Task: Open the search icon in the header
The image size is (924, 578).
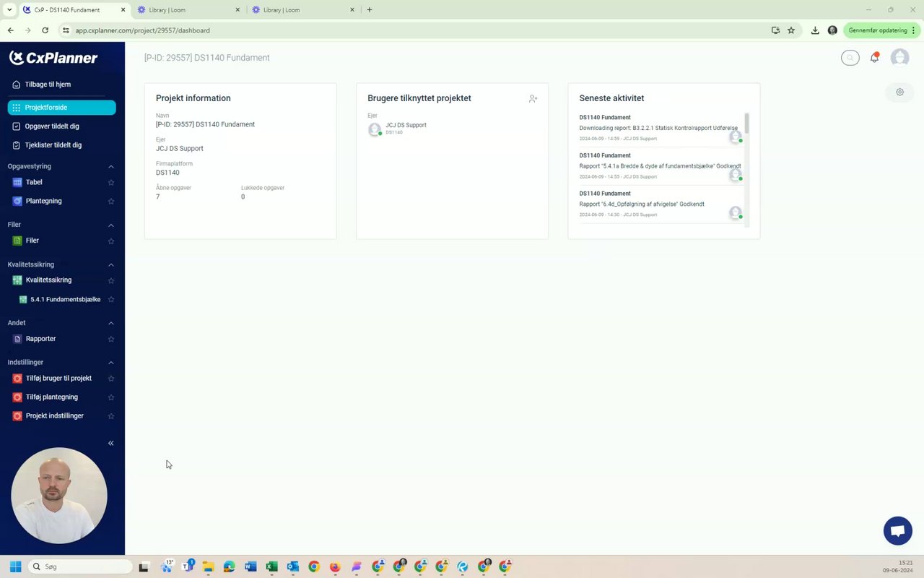Action: tap(850, 58)
